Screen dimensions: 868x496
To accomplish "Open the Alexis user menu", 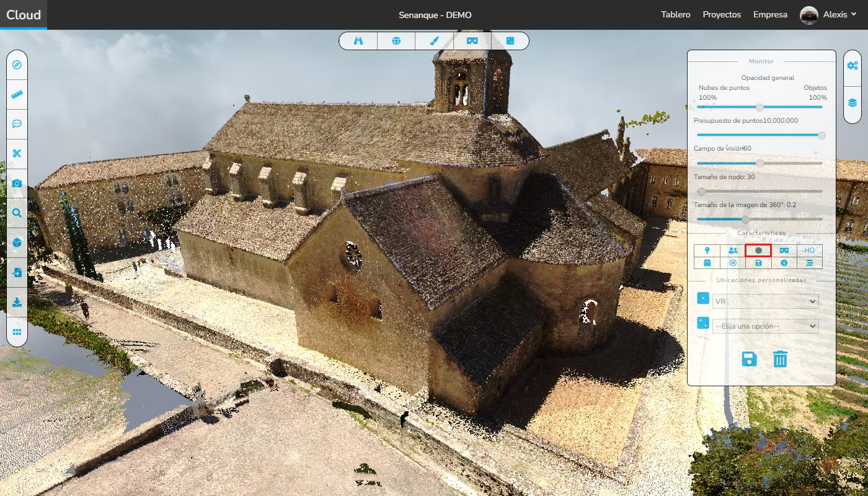I will click(x=839, y=15).
